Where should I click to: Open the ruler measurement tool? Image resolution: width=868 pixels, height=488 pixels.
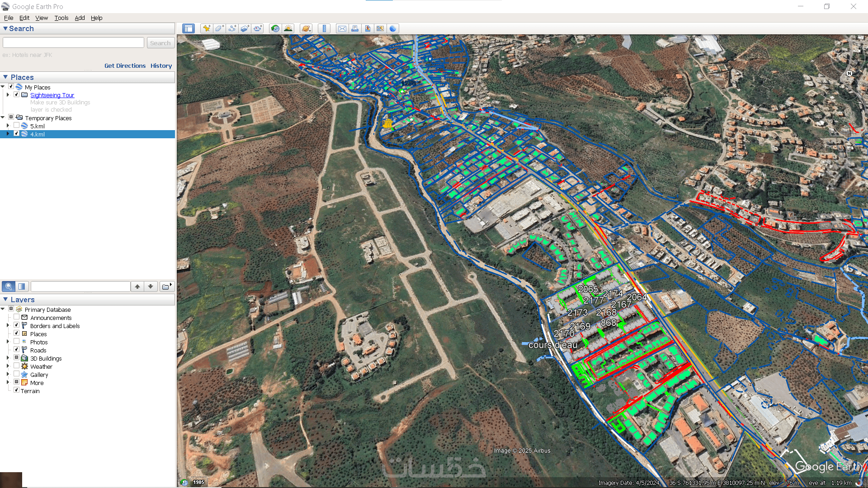tap(324, 28)
